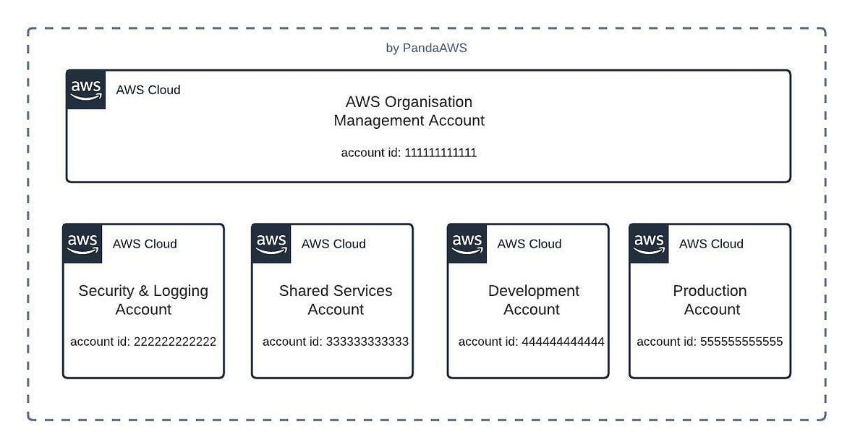This screenshot has width=868, height=448.
Task: Click the AWS logo in Security & Logging box
Action: coord(83,243)
